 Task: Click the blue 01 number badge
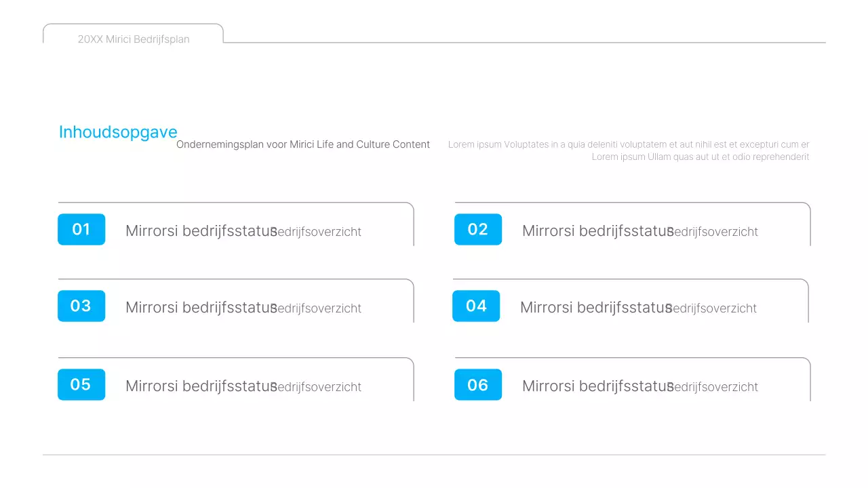81,229
